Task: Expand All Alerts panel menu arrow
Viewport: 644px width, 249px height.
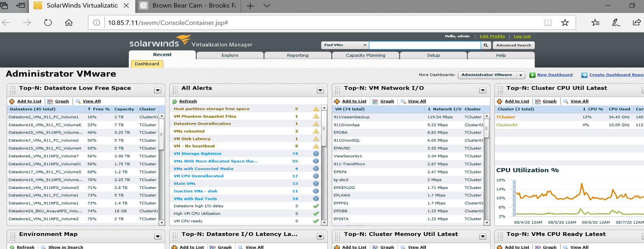Action: 320,90
